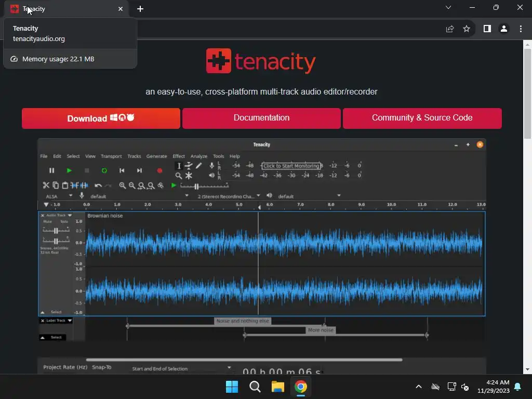Viewport: 532px width, 399px height.
Task: Open the Transport menu
Action: click(111, 156)
